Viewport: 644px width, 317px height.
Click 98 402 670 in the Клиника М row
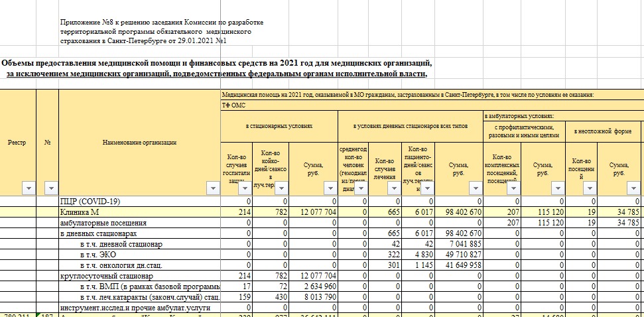460,212
